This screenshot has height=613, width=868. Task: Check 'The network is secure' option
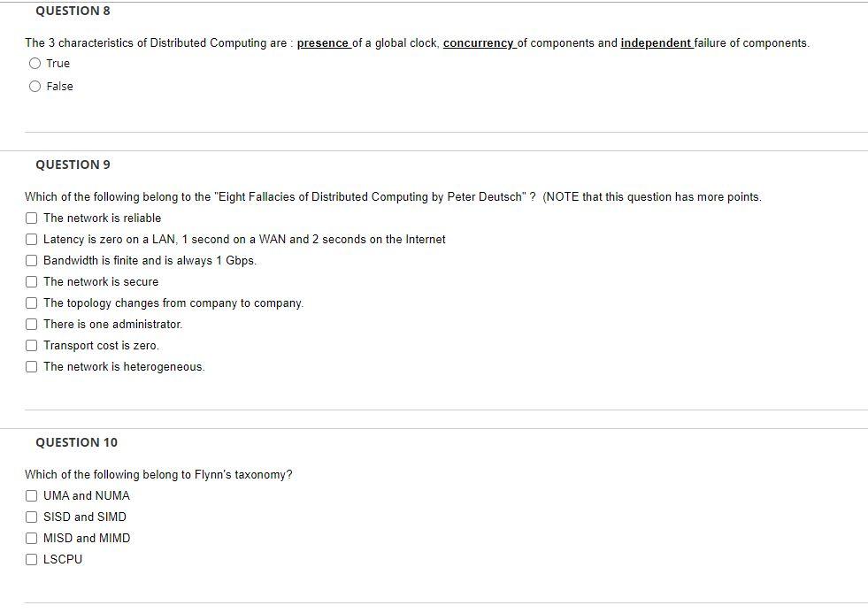[30, 281]
